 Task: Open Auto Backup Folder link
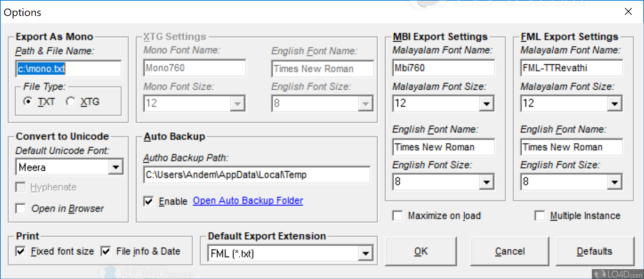[x=248, y=201]
